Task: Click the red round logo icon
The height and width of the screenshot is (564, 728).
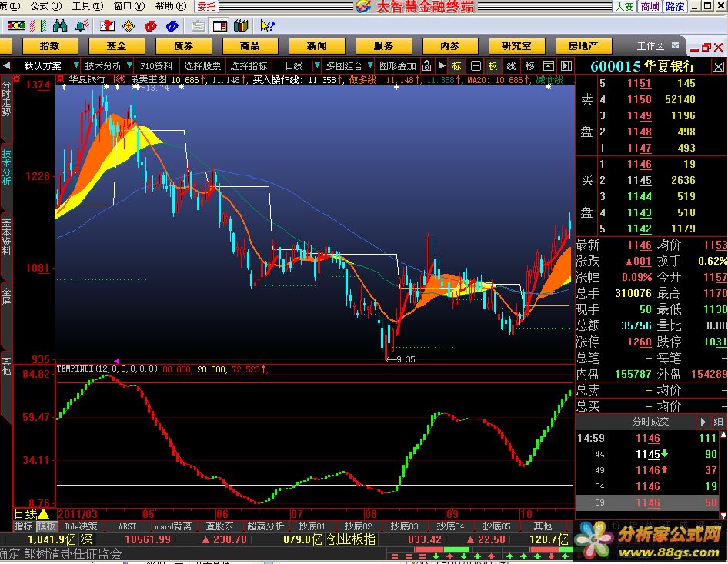Action: [x=150, y=26]
